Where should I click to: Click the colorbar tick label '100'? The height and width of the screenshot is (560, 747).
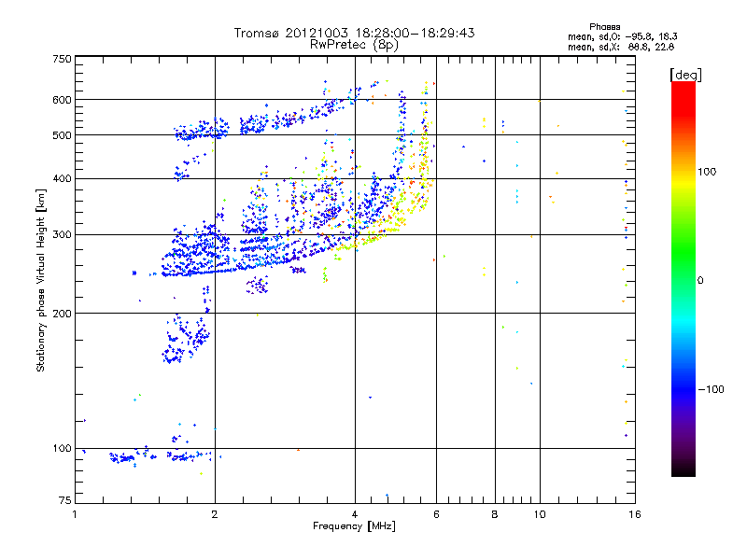coord(707,172)
